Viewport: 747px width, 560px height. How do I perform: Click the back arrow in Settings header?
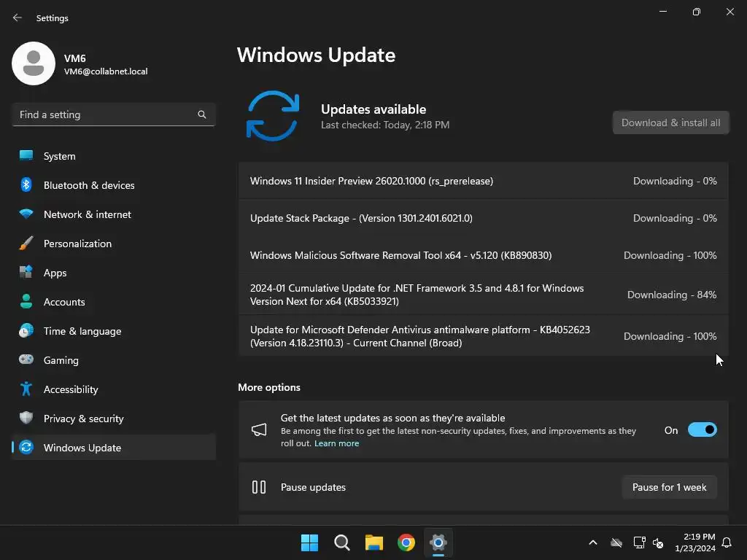coord(18,17)
